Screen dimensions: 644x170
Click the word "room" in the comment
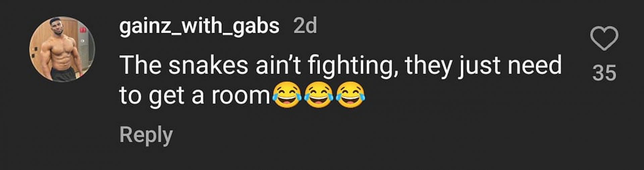(x=241, y=96)
